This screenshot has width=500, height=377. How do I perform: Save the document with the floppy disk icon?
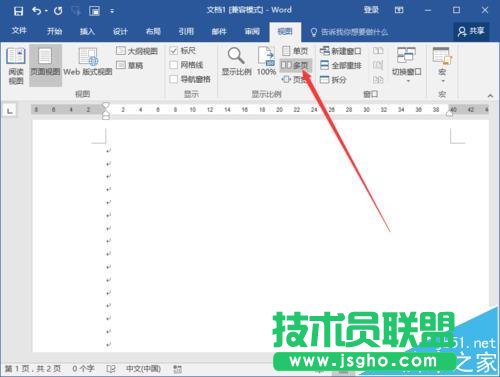(18, 11)
